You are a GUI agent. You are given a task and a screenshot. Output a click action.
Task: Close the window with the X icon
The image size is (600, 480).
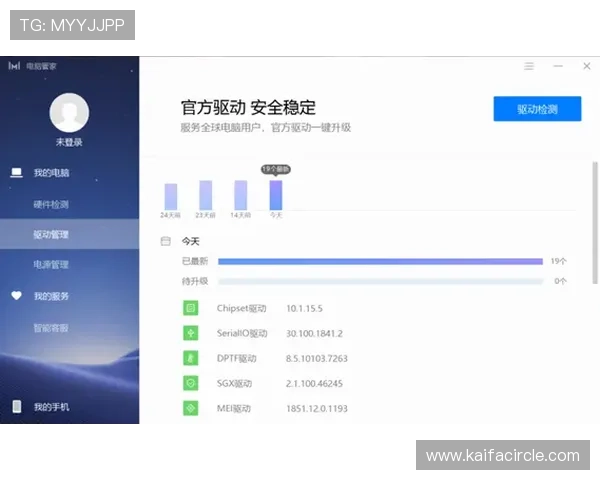point(587,66)
